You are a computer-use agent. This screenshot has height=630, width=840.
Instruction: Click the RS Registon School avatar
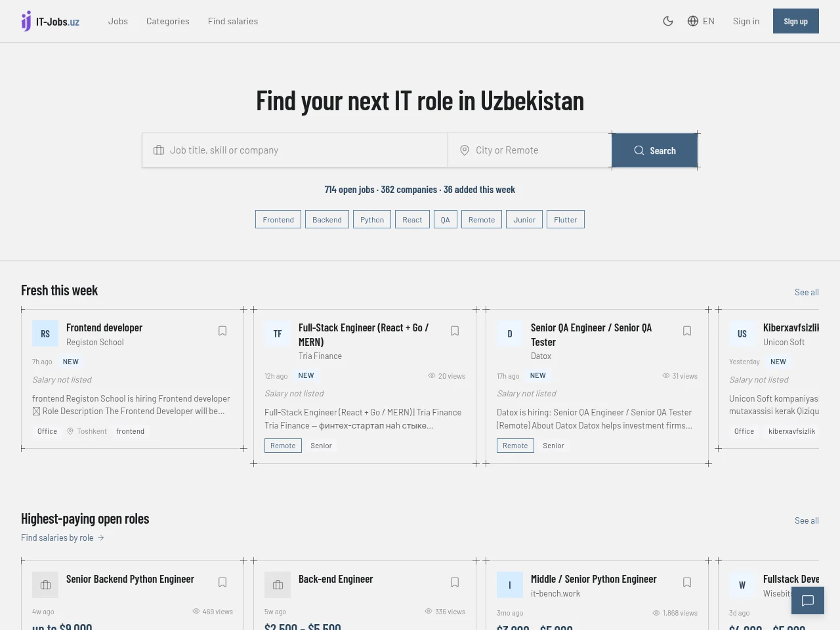pos(45,333)
